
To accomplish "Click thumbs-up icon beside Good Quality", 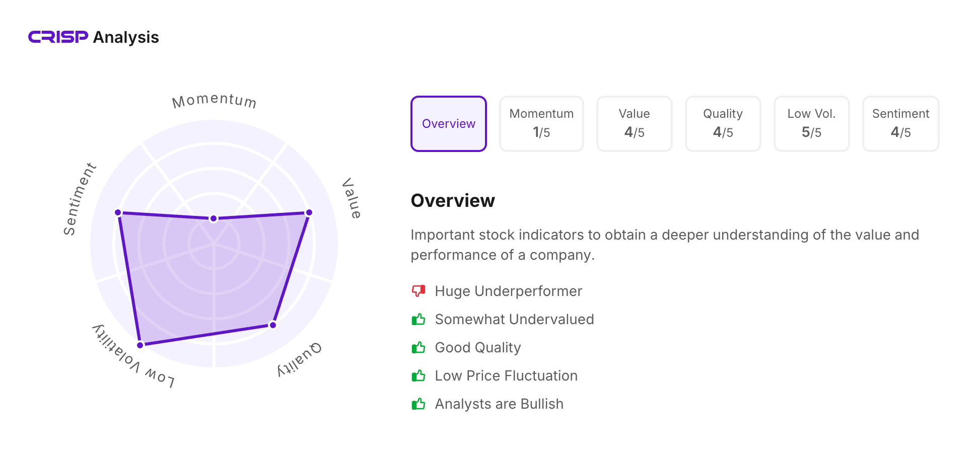I will coord(418,348).
